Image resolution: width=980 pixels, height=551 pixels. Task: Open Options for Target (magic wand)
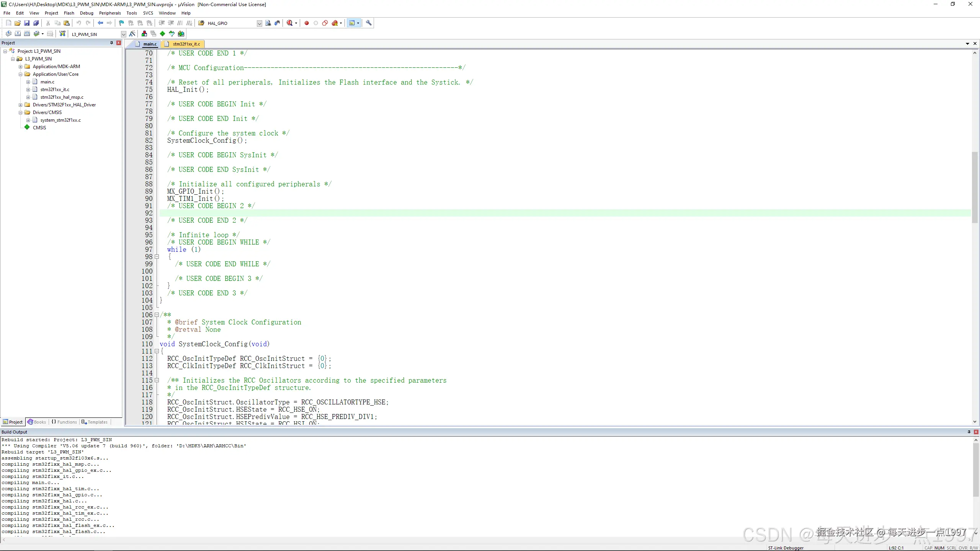(132, 34)
